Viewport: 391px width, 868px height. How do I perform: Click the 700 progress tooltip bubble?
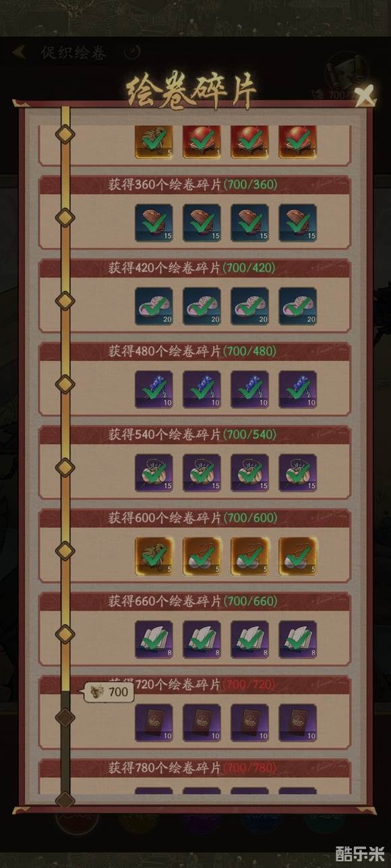(x=109, y=692)
